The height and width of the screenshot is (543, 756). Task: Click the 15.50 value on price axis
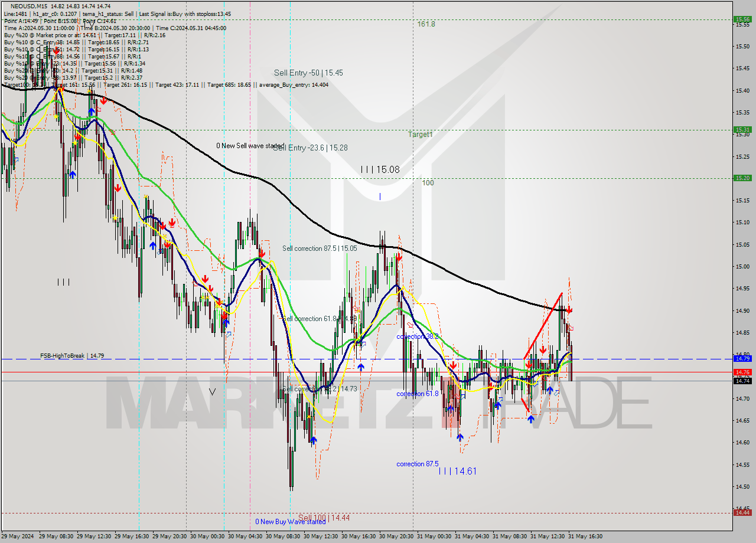tap(742, 46)
